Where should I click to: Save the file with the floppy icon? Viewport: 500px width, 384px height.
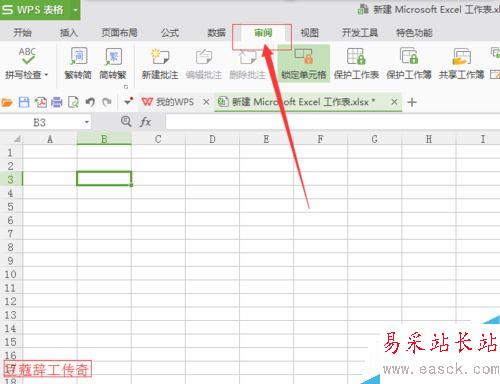[x=24, y=102]
